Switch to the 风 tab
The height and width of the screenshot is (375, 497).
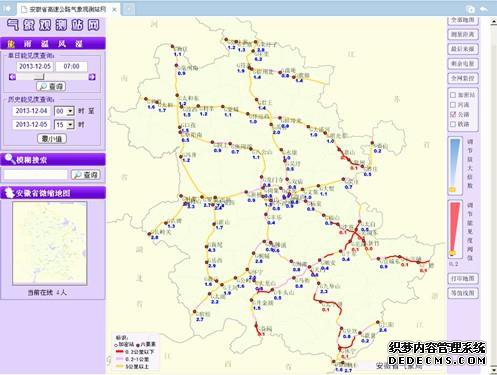point(62,44)
